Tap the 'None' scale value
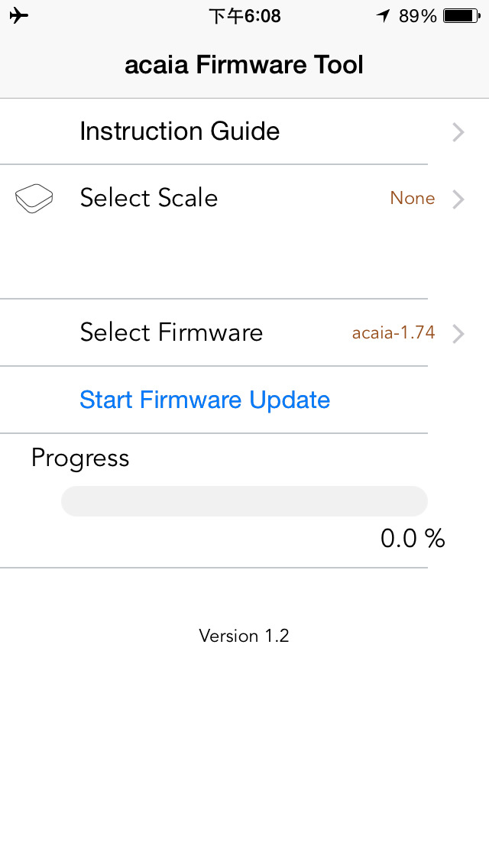The height and width of the screenshot is (868, 489). click(413, 198)
